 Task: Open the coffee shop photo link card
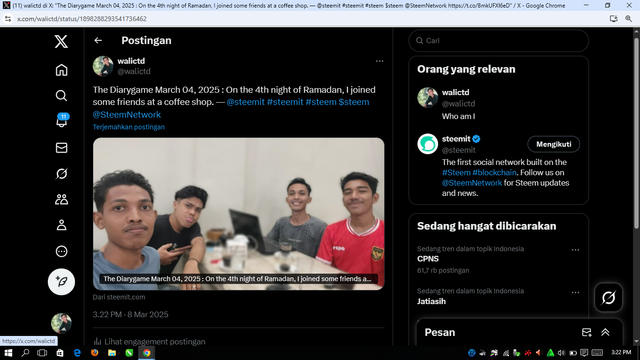[238, 214]
